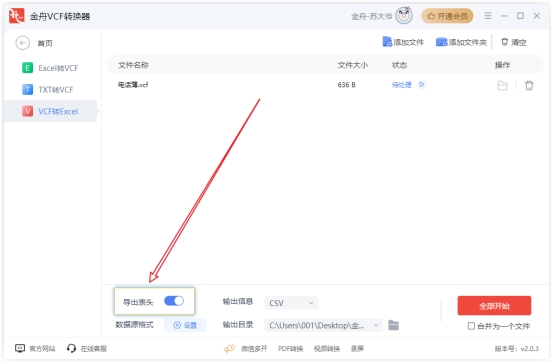Open the 视频转换 footer link
553x364 pixels.
pos(327,349)
